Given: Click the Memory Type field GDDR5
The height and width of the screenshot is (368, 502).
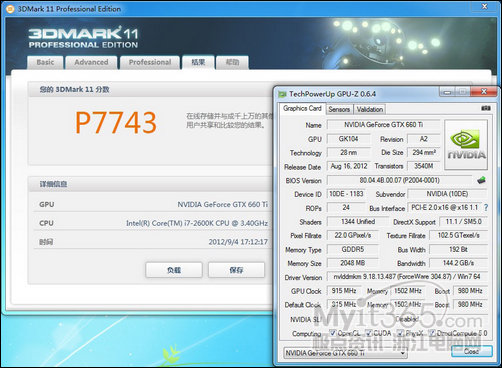Looking at the screenshot, I should coord(353,249).
